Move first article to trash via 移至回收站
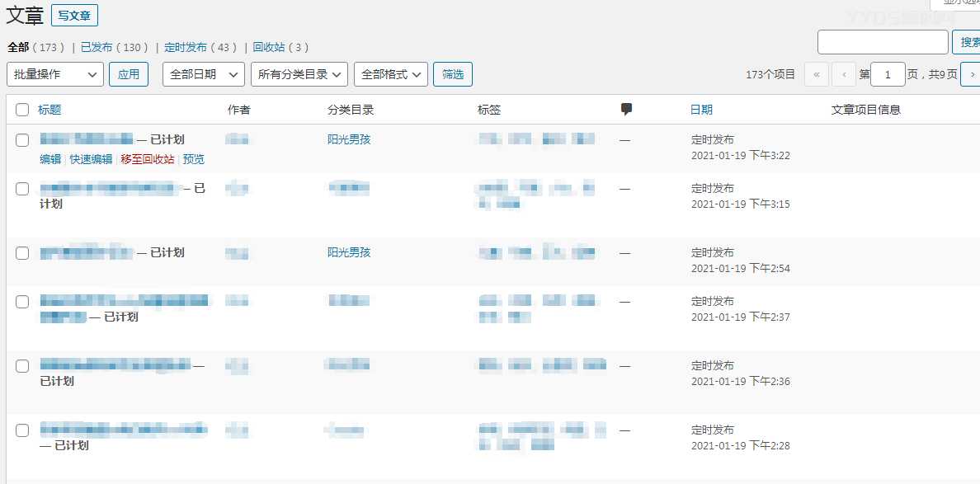The height and width of the screenshot is (484, 980). [x=148, y=159]
